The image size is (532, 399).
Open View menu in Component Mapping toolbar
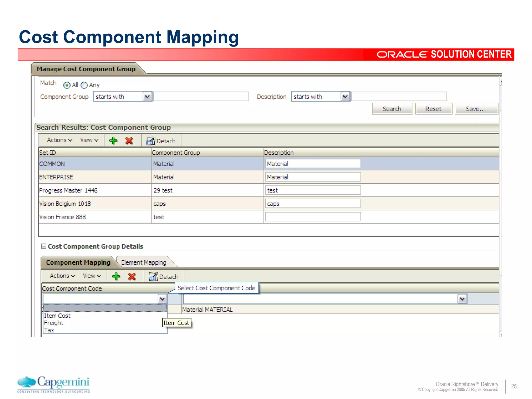(92, 276)
